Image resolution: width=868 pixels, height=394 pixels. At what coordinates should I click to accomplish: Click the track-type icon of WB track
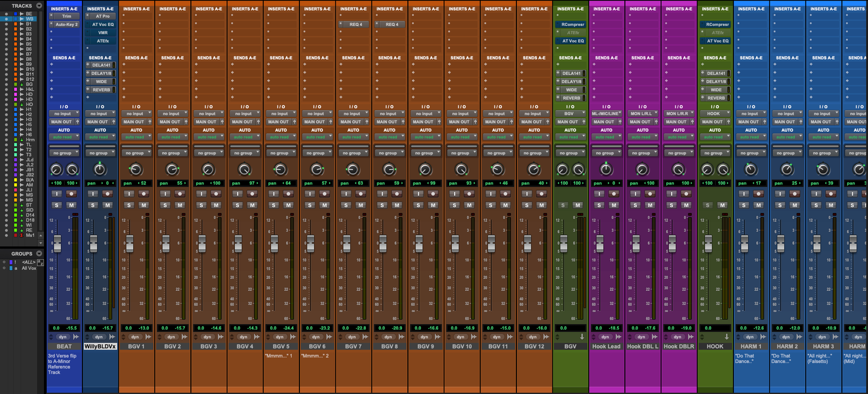(22, 19)
